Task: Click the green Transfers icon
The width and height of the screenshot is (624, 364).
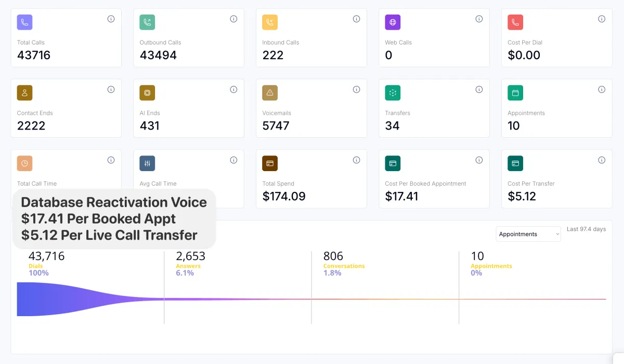Action: pos(393,93)
